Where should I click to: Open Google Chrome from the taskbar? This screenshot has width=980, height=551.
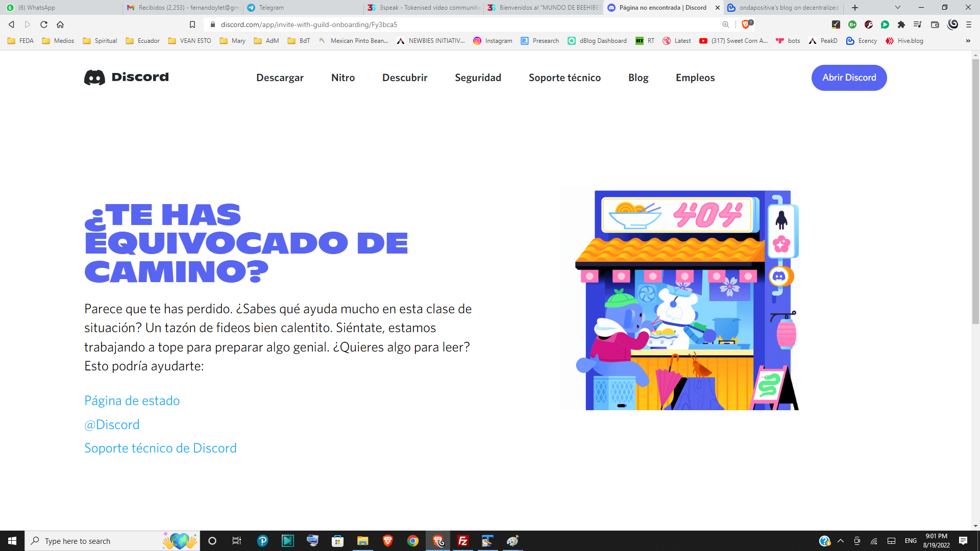click(413, 541)
